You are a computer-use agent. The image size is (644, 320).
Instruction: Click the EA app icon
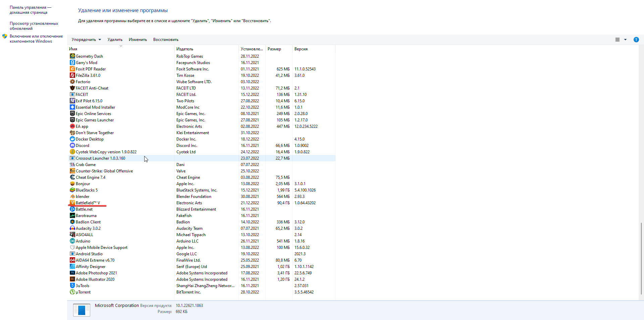click(x=72, y=126)
